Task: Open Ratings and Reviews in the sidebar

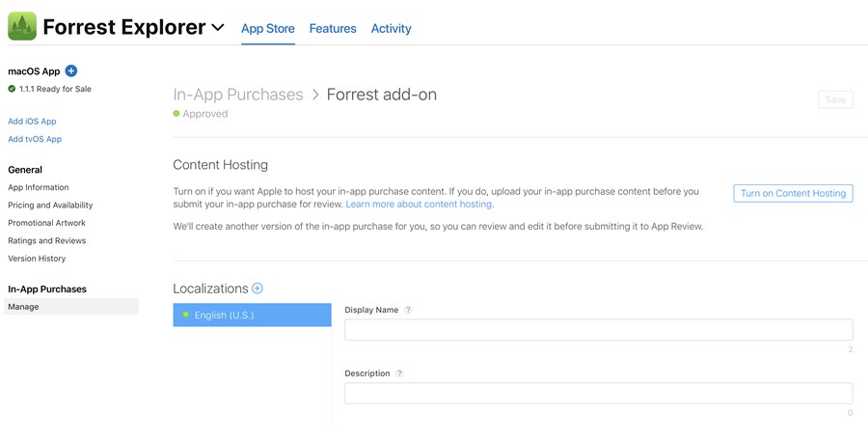Action: pyautogui.click(x=46, y=240)
